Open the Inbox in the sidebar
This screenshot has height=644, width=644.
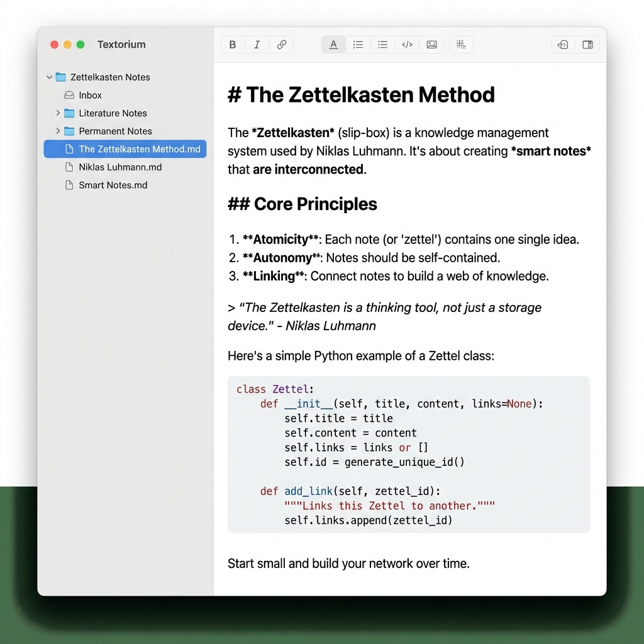90,95
